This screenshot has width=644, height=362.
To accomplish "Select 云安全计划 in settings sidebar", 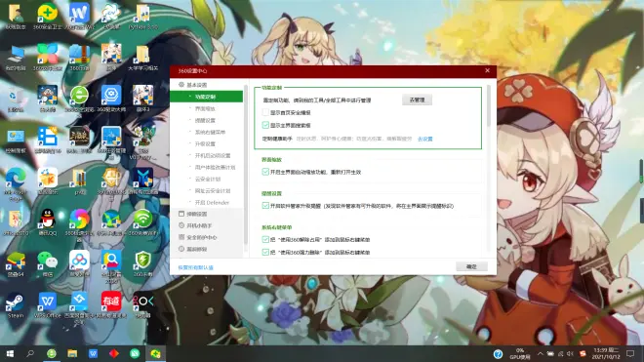I will [x=207, y=179].
